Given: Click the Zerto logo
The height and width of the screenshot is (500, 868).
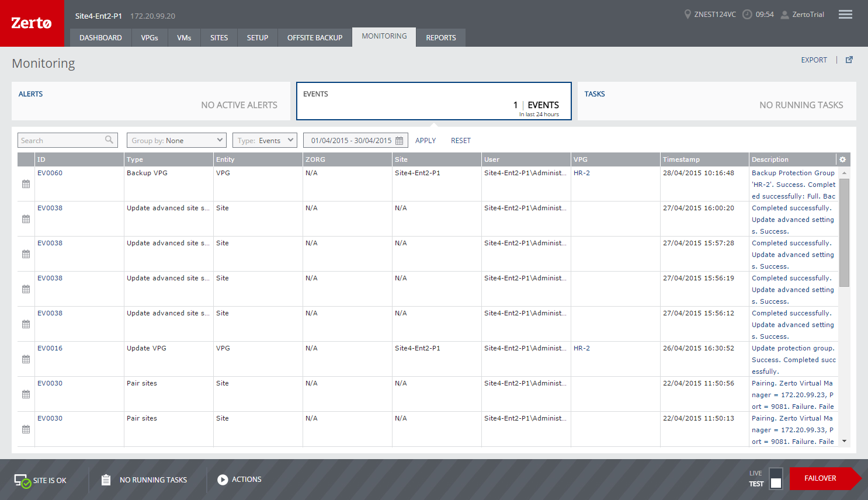Looking at the screenshot, I should 32,23.
